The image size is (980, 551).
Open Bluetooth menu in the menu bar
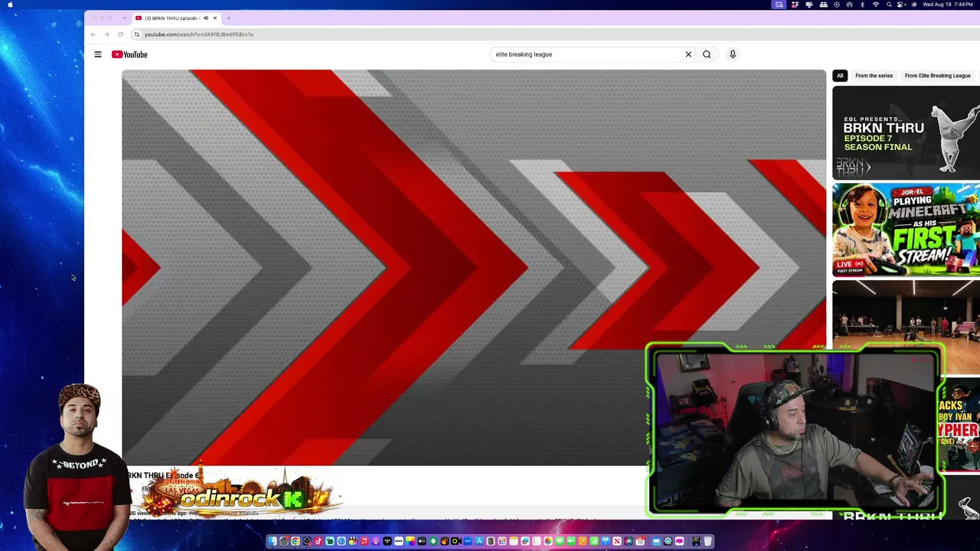[x=862, y=5]
